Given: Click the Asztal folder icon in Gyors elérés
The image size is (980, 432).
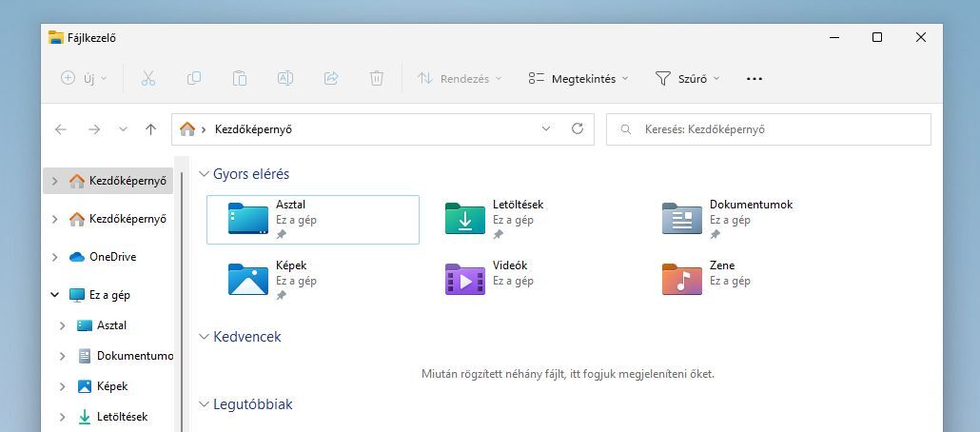Looking at the screenshot, I should [248, 218].
